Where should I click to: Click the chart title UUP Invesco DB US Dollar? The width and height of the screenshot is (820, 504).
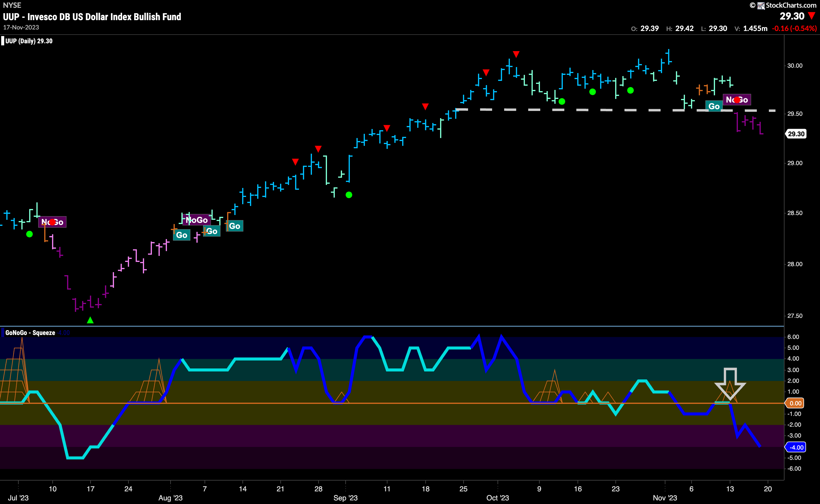pyautogui.click(x=92, y=17)
